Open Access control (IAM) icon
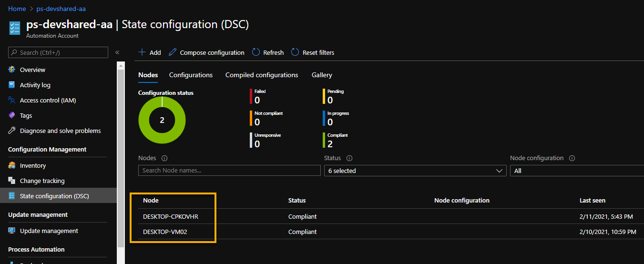The height and width of the screenshot is (264, 644). (12, 100)
